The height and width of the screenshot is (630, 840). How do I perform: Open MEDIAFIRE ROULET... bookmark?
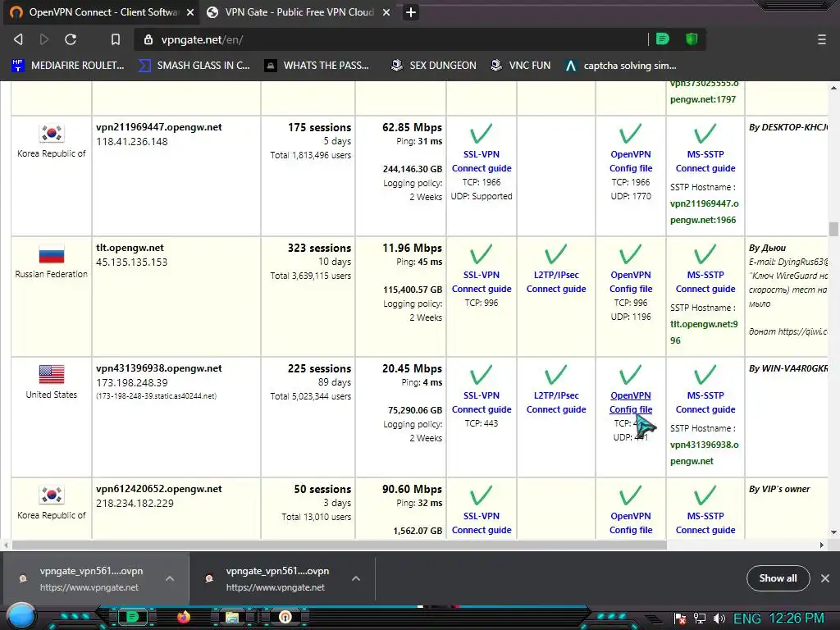click(68, 66)
